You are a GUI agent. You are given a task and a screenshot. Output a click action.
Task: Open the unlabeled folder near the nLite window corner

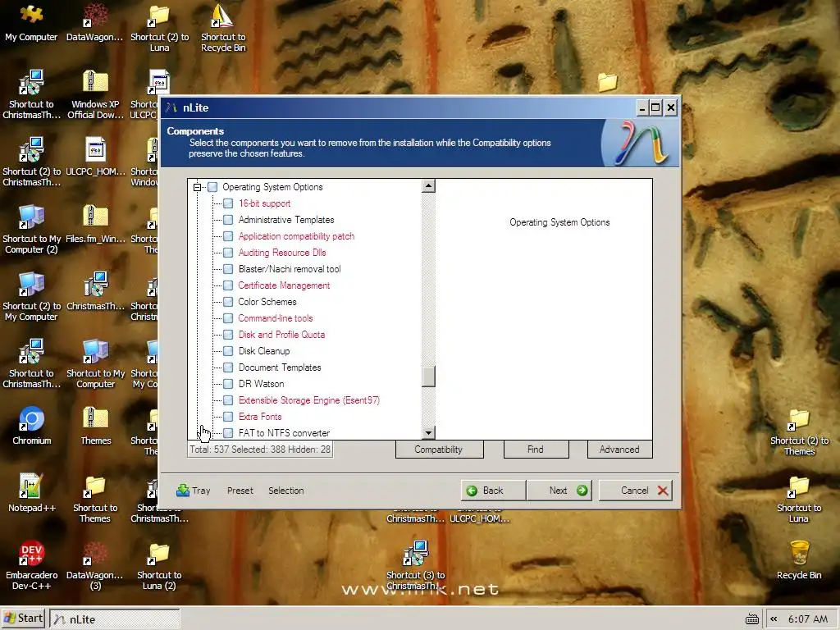click(608, 82)
